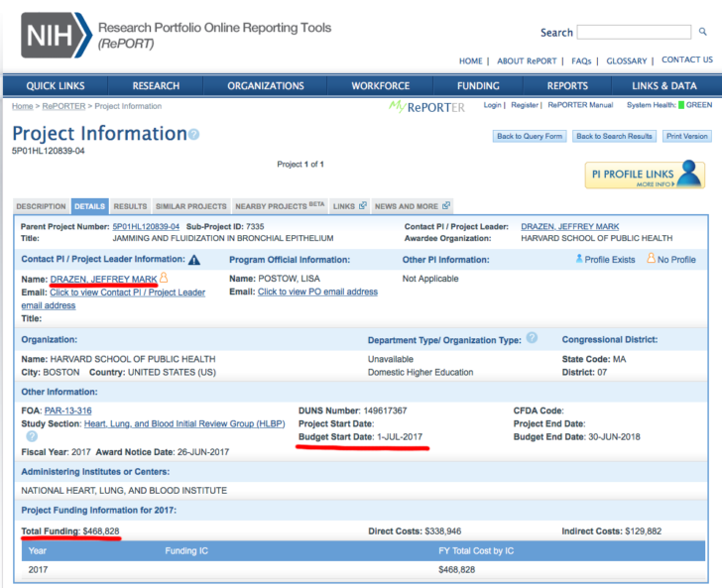Open GLOSSARY link
Image resolution: width=722 pixels, height=588 pixels.
(x=626, y=61)
